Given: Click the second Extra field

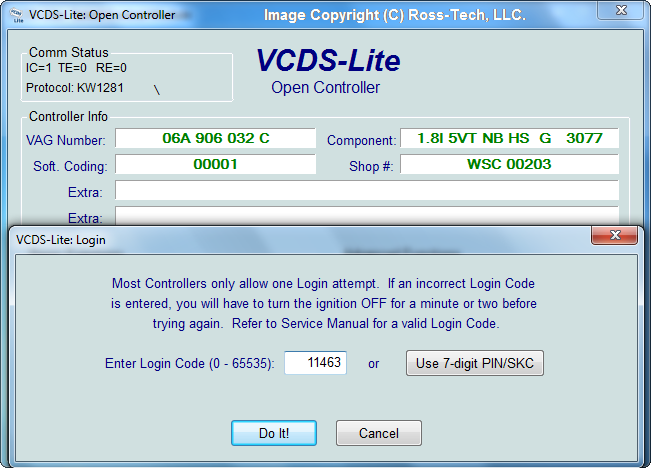Looking at the screenshot, I should pos(367,216).
